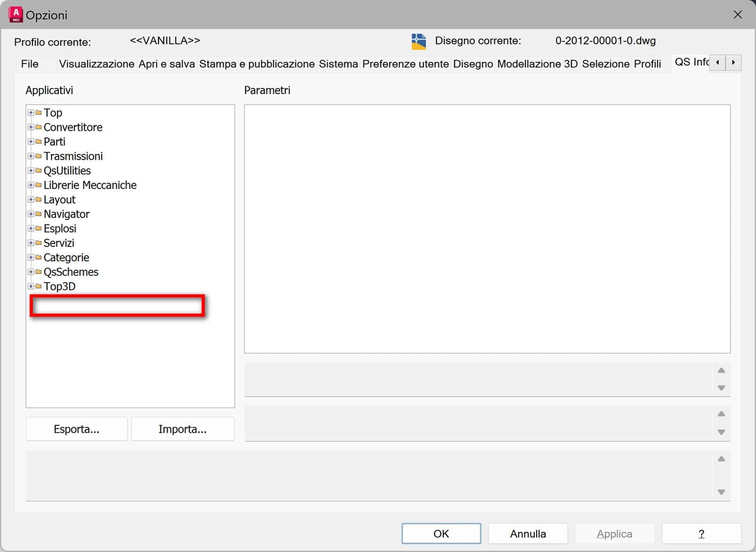The image size is (756, 552).
Task: Open the File tab
Action: (30, 64)
